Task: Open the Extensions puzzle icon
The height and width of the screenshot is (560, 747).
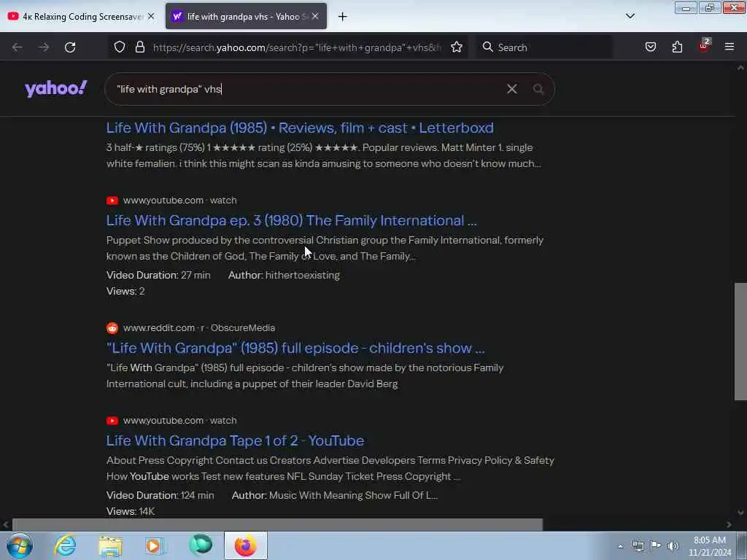Action: click(677, 47)
